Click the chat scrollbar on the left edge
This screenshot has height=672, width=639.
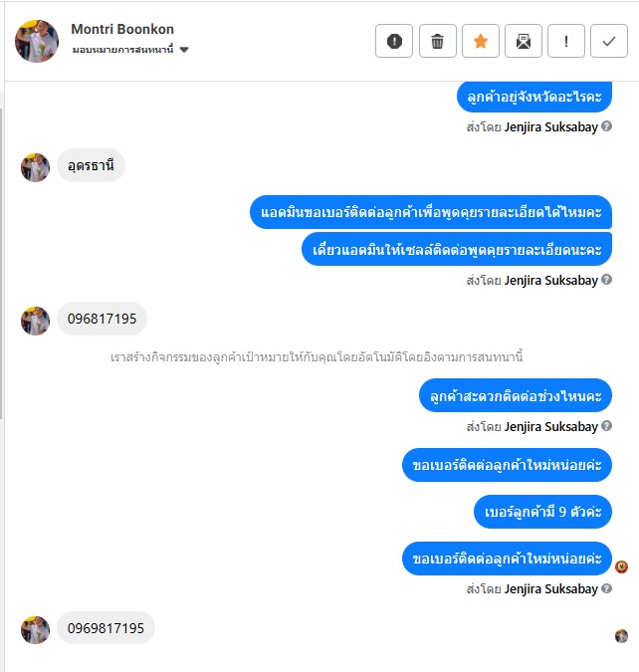tap(2, 264)
